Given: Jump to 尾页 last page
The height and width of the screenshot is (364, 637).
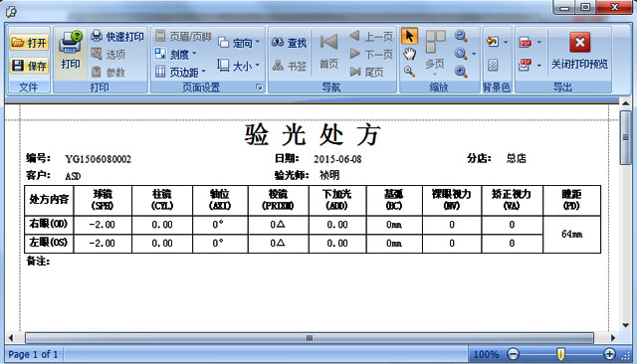Looking at the screenshot, I should click(x=367, y=73).
